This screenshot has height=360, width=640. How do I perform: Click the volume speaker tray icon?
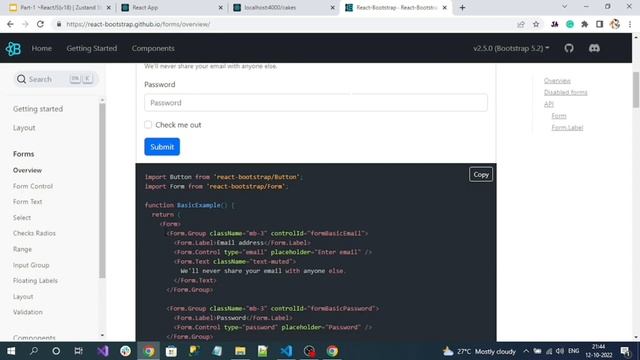pyautogui.click(x=560, y=351)
